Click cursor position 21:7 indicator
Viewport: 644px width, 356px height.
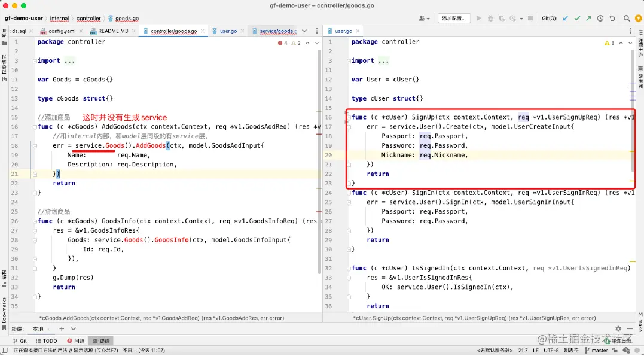[523, 350]
